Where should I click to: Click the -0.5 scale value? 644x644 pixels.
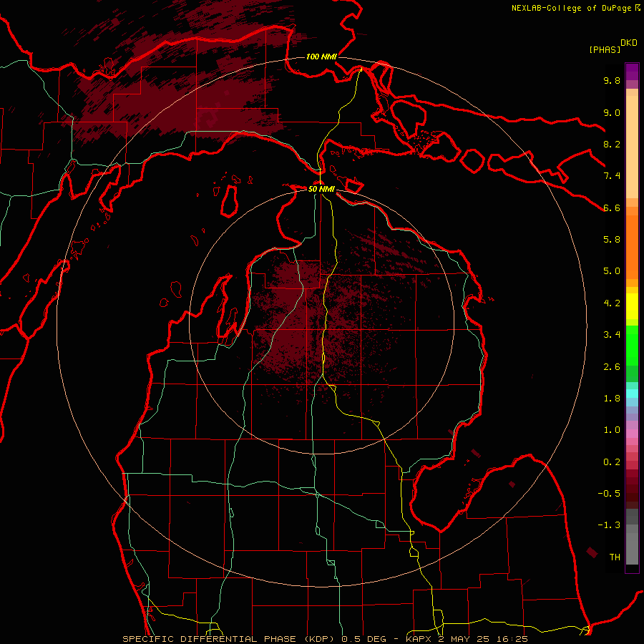point(609,493)
